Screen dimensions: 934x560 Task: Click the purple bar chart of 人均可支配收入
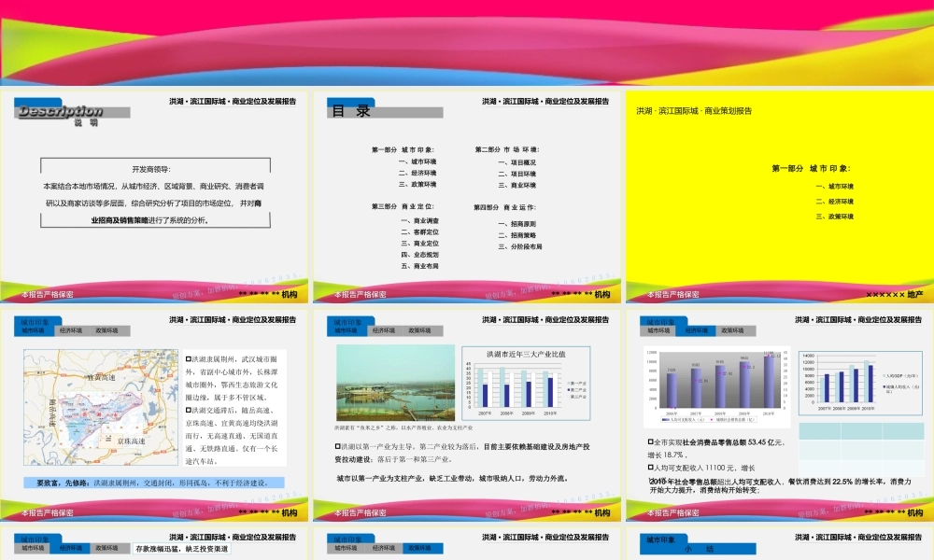716,386
